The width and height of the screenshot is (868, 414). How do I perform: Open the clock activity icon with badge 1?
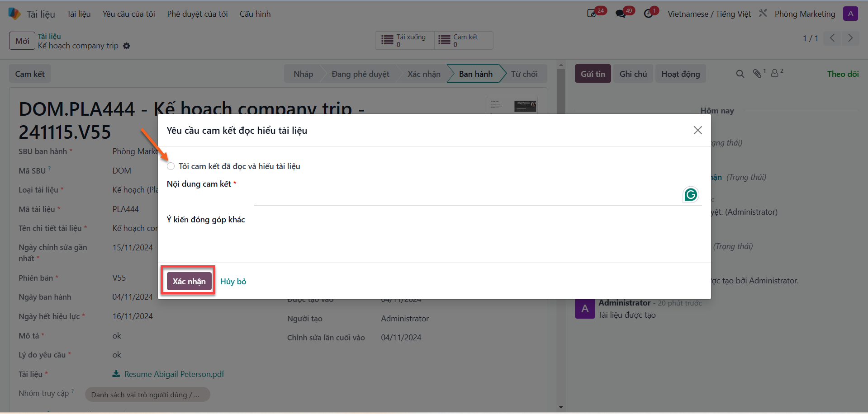[649, 14]
